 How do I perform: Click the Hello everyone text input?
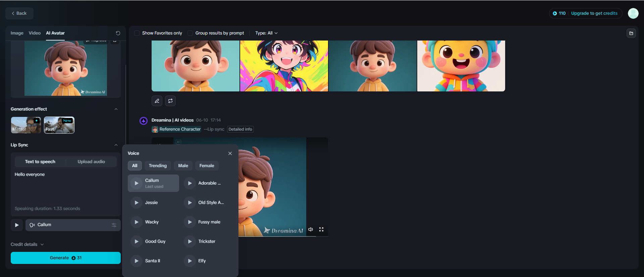66,187
